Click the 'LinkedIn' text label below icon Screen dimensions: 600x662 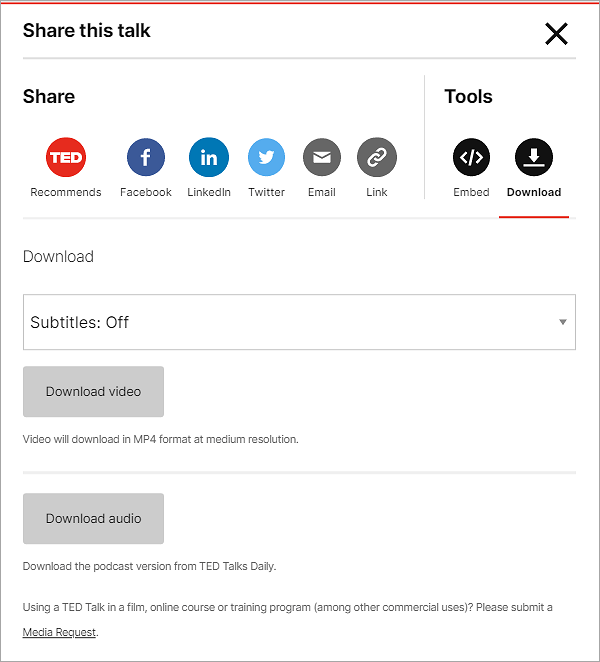pyautogui.click(x=209, y=192)
